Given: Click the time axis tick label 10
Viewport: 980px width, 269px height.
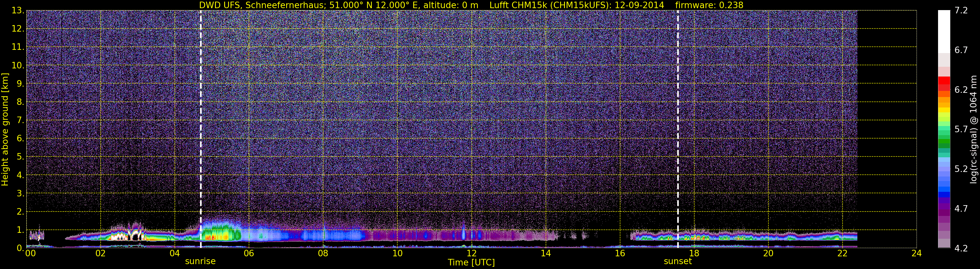Looking at the screenshot, I should (x=397, y=254).
